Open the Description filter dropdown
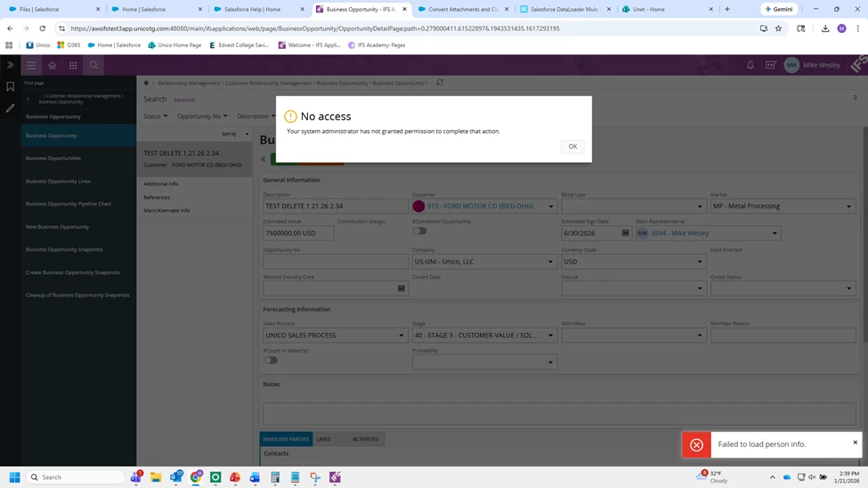This screenshot has width=868, height=488. (256, 117)
